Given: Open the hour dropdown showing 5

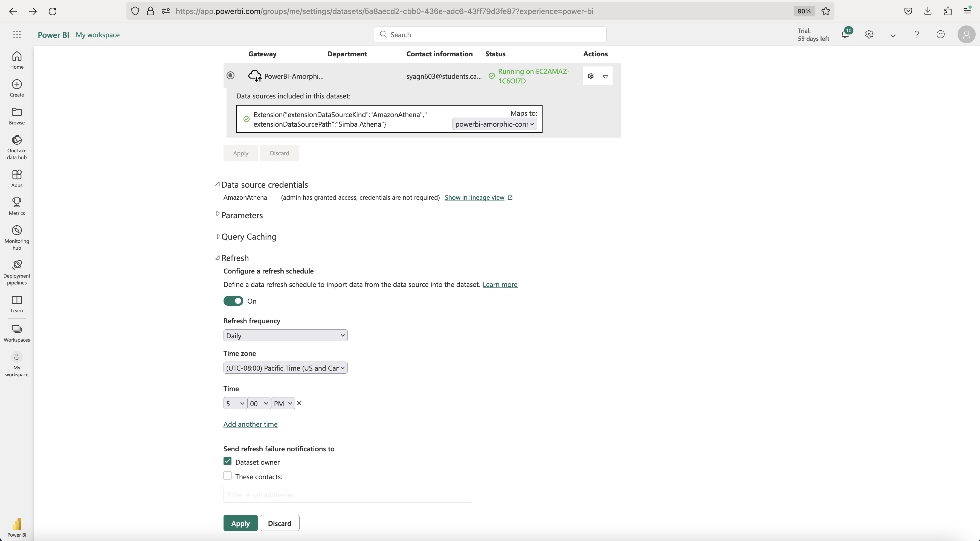Looking at the screenshot, I should (x=235, y=403).
